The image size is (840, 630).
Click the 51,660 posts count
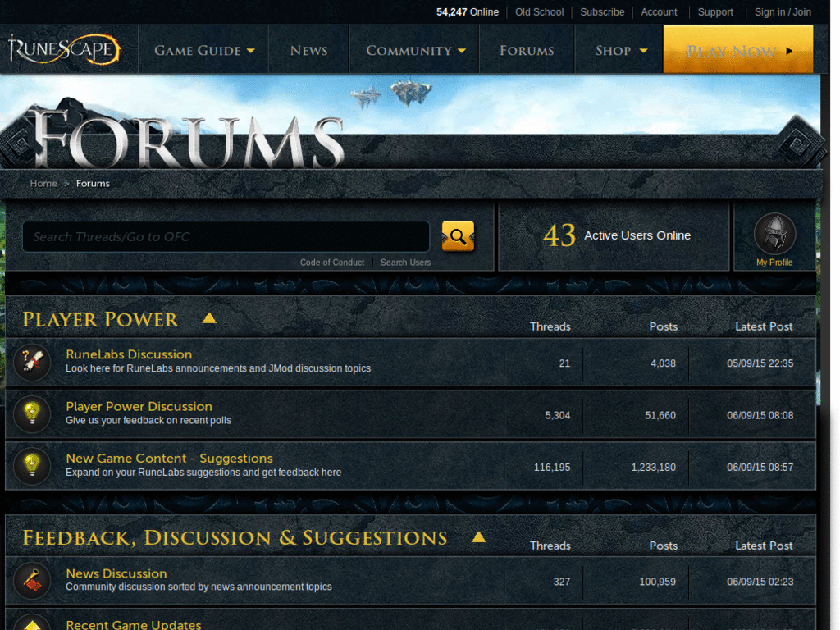(660, 415)
